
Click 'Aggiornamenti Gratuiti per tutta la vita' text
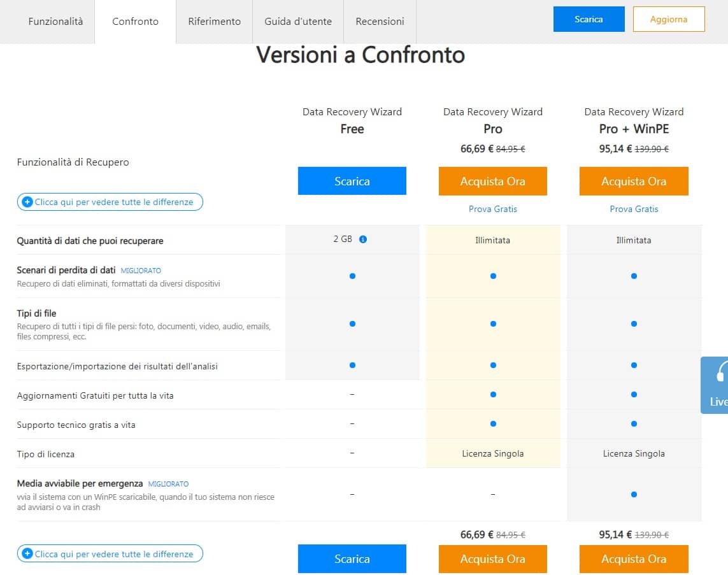(95, 395)
